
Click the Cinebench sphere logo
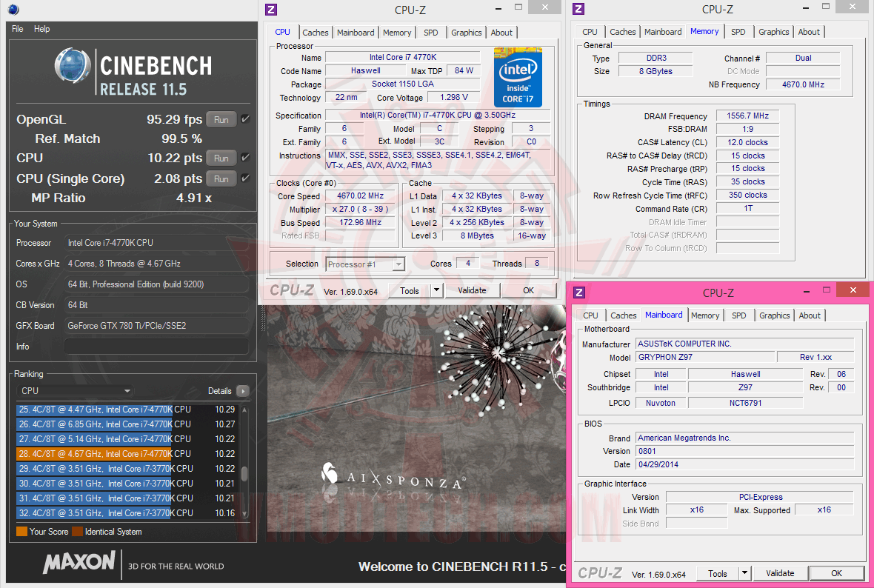point(73,66)
